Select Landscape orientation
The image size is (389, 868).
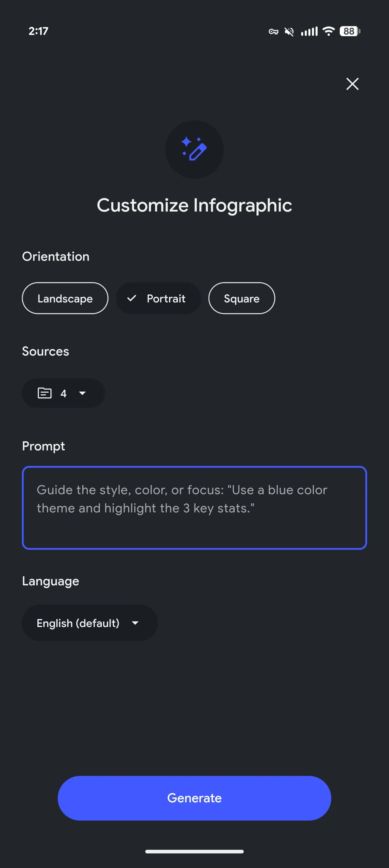(x=65, y=298)
